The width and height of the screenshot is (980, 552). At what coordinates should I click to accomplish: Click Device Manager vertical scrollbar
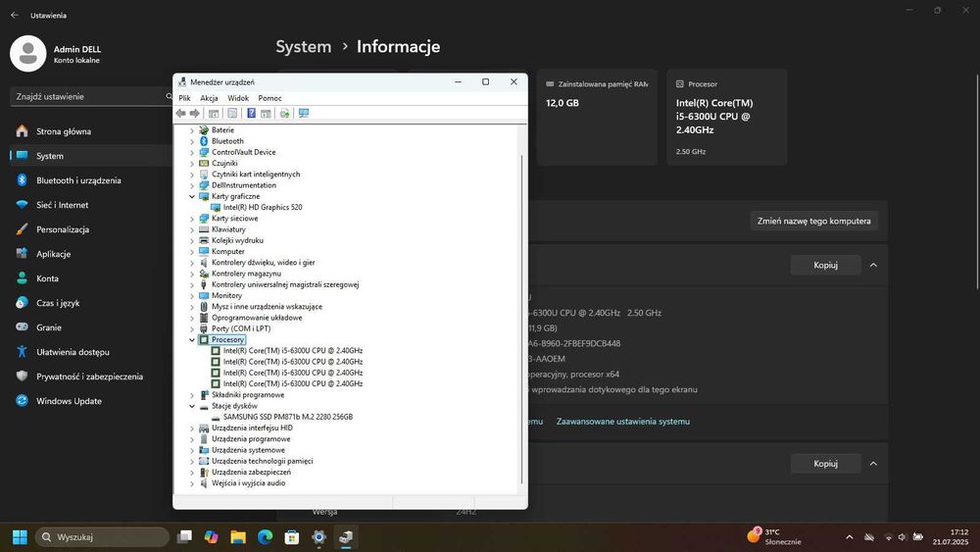522,319
